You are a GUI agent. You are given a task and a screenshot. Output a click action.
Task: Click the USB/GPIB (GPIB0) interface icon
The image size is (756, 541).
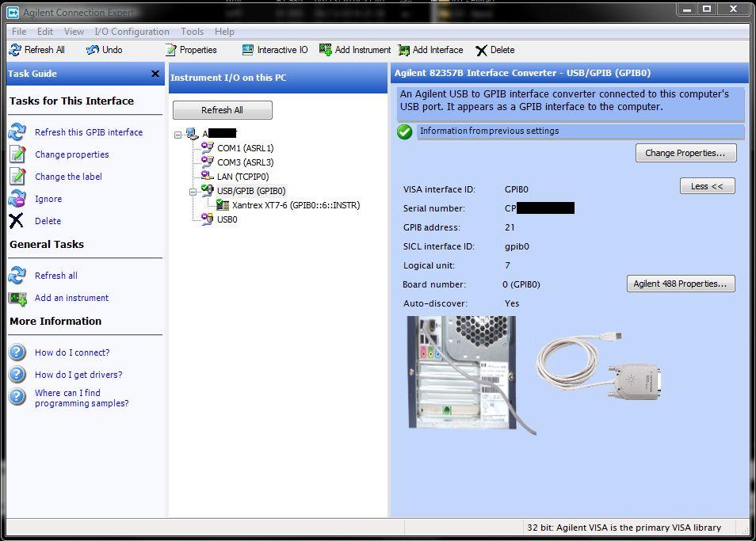(208, 190)
